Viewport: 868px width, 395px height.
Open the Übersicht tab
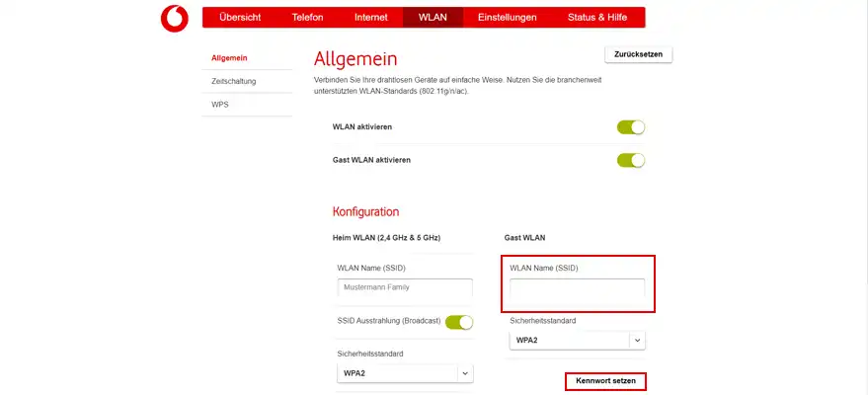pos(240,18)
